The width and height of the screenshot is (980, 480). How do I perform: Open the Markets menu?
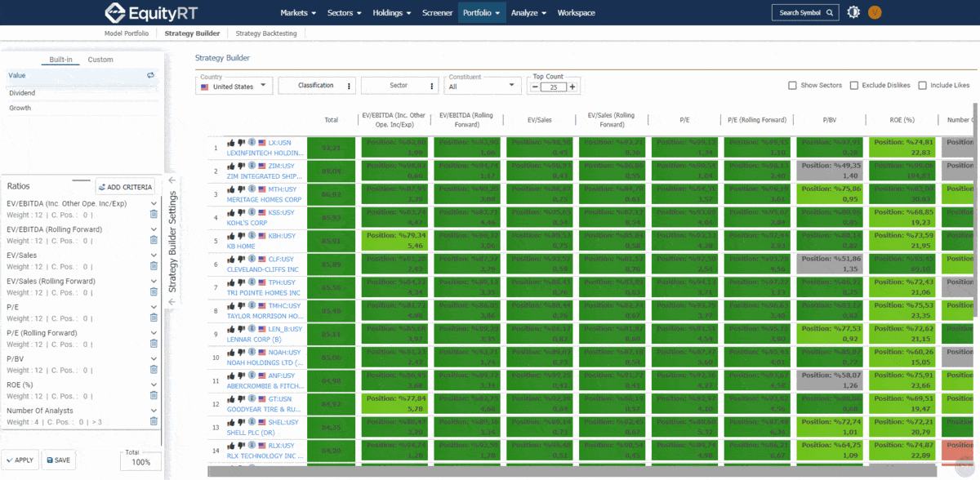299,13
